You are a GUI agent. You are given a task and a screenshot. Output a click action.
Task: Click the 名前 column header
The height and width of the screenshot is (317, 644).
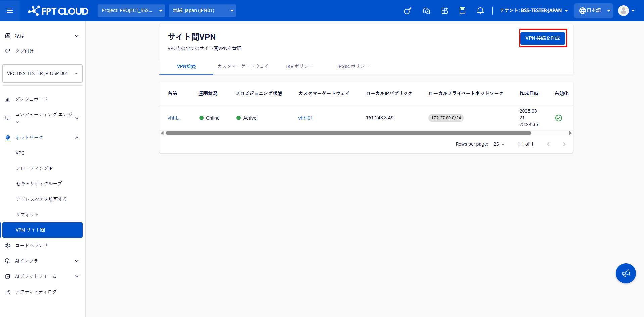(172, 93)
